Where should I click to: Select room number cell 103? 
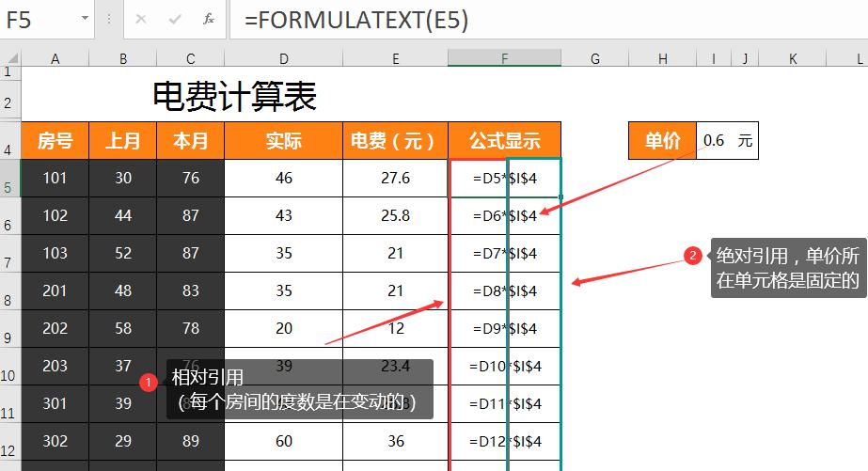click(x=55, y=253)
